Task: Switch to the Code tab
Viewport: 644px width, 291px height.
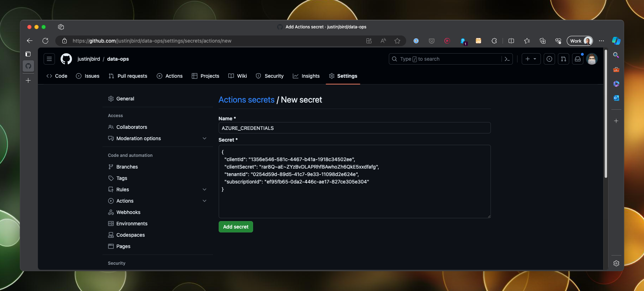Action: pyautogui.click(x=57, y=76)
